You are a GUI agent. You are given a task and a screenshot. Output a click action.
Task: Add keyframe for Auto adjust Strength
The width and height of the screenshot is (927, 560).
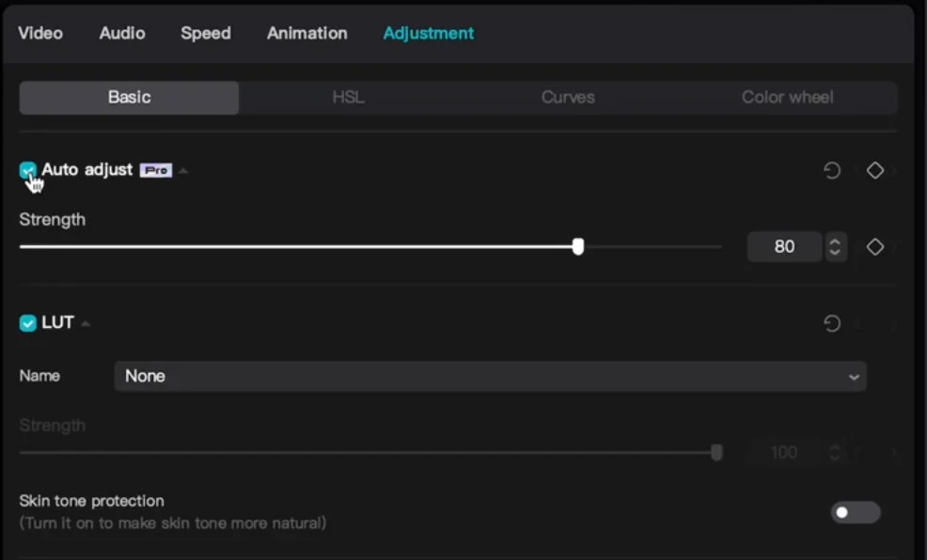(x=875, y=247)
